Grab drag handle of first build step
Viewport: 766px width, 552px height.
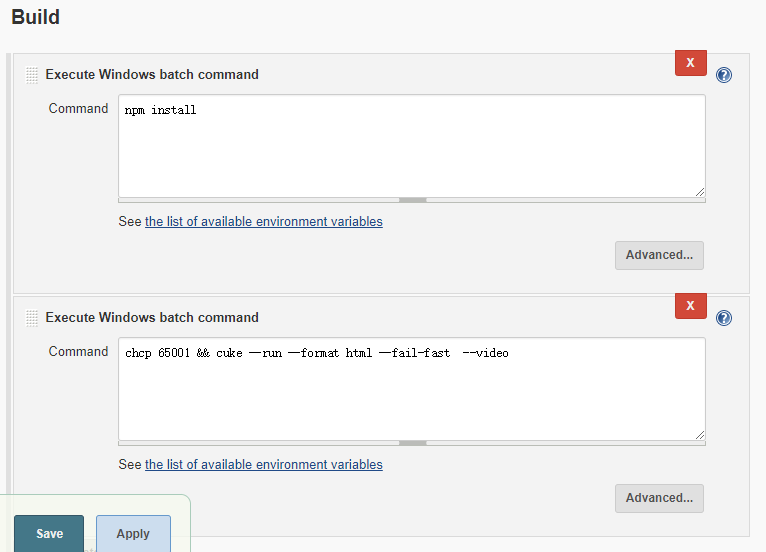[32, 75]
